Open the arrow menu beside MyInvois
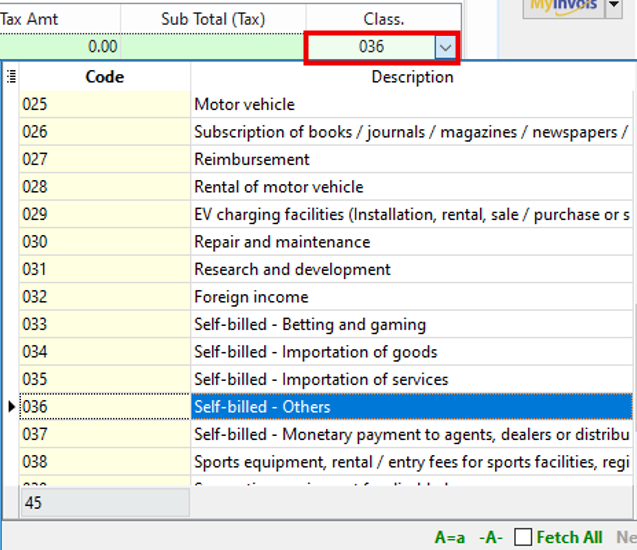Viewport: 637px width, 550px height. tap(614, 7)
